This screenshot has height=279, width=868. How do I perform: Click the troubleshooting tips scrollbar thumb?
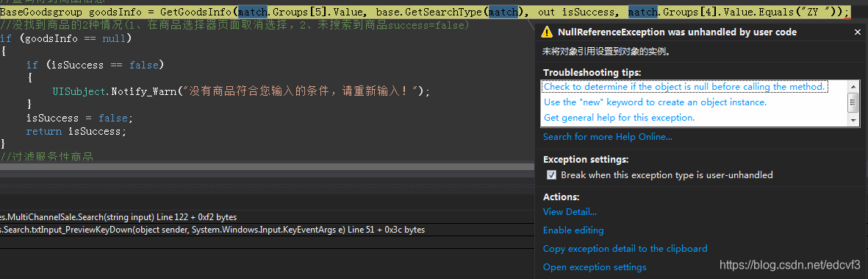[x=853, y=102]
